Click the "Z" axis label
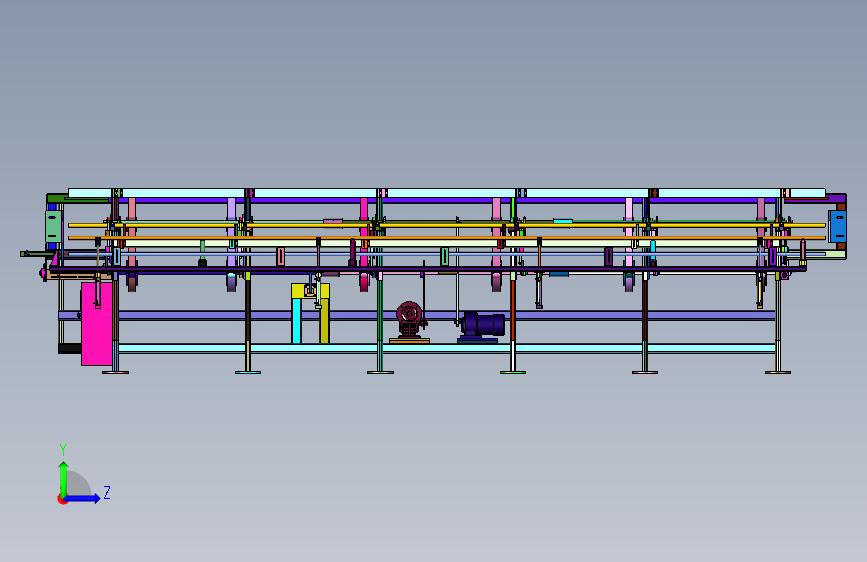867x562 pixels. [107, 492]
